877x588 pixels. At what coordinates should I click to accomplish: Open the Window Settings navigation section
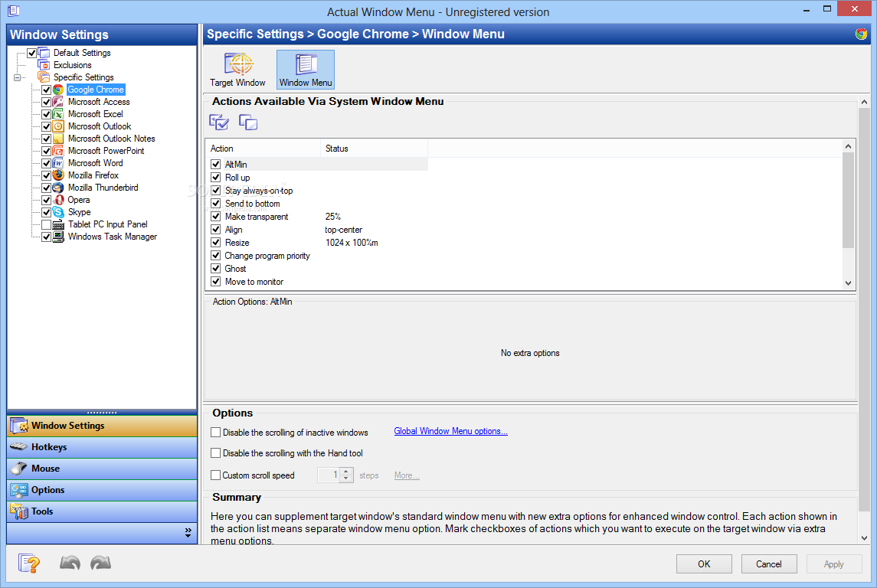tap(102, 426)
